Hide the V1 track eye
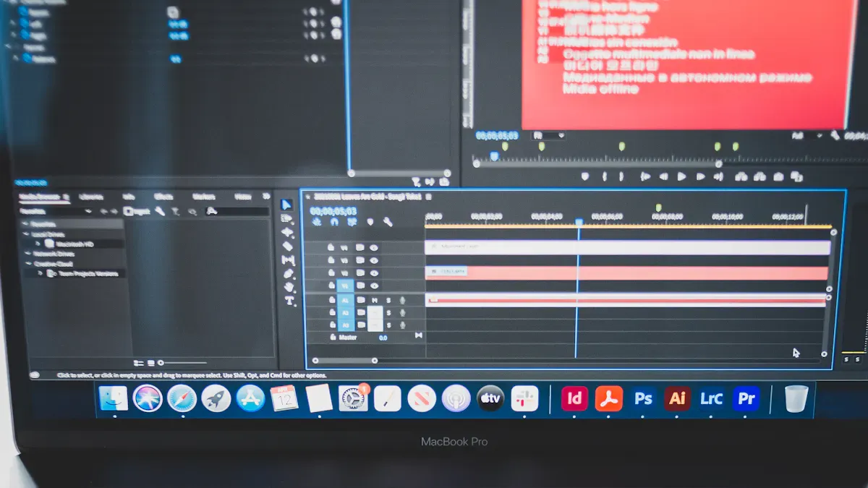868x488 pixels. click(x=374, y=286)
